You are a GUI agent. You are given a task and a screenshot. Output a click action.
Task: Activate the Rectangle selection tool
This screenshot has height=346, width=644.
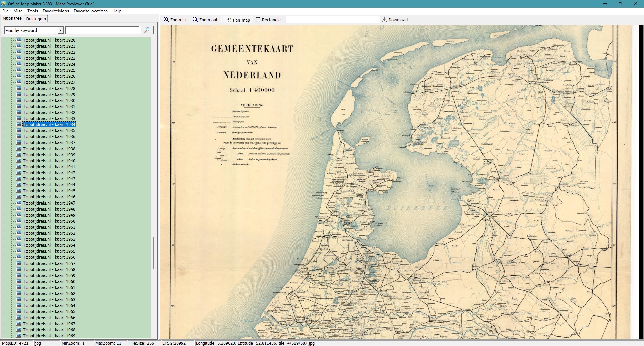pos(258,20)
